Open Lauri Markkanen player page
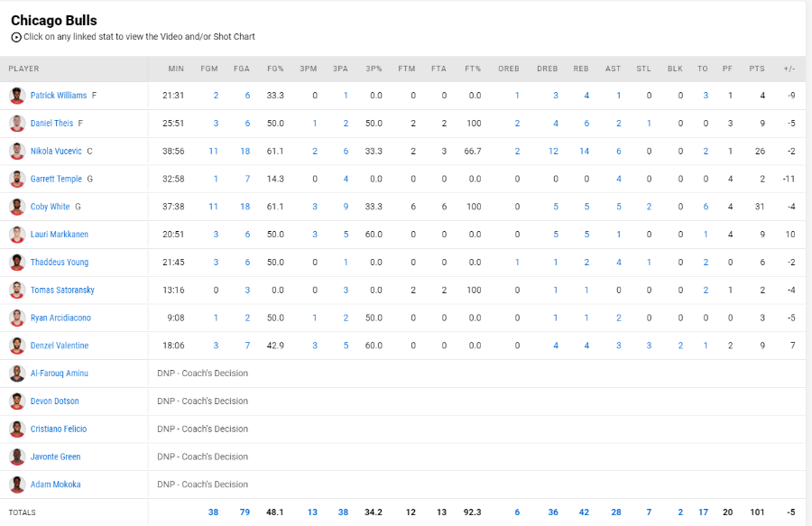 pyautogui.click(x=59, y=234)
